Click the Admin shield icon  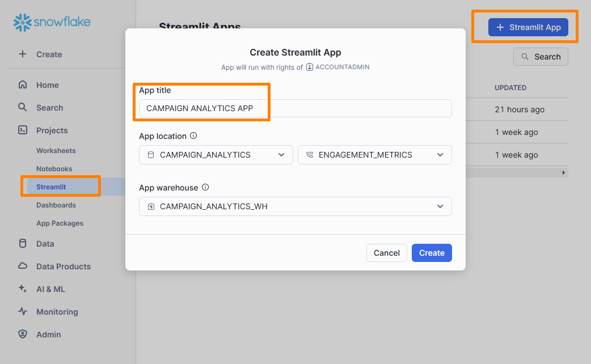(x=23, y=334)
